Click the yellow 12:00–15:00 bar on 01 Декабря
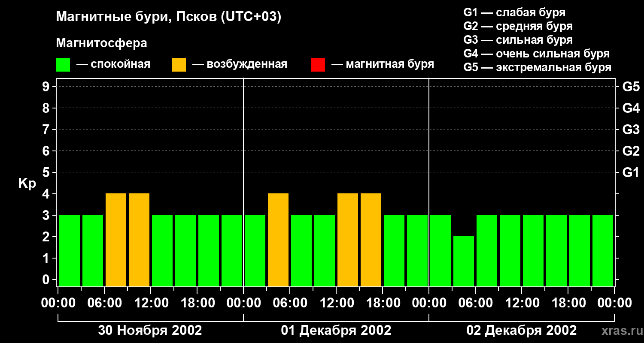The height and width of the screenshot is (343, 644). click(x=348, y=240)
